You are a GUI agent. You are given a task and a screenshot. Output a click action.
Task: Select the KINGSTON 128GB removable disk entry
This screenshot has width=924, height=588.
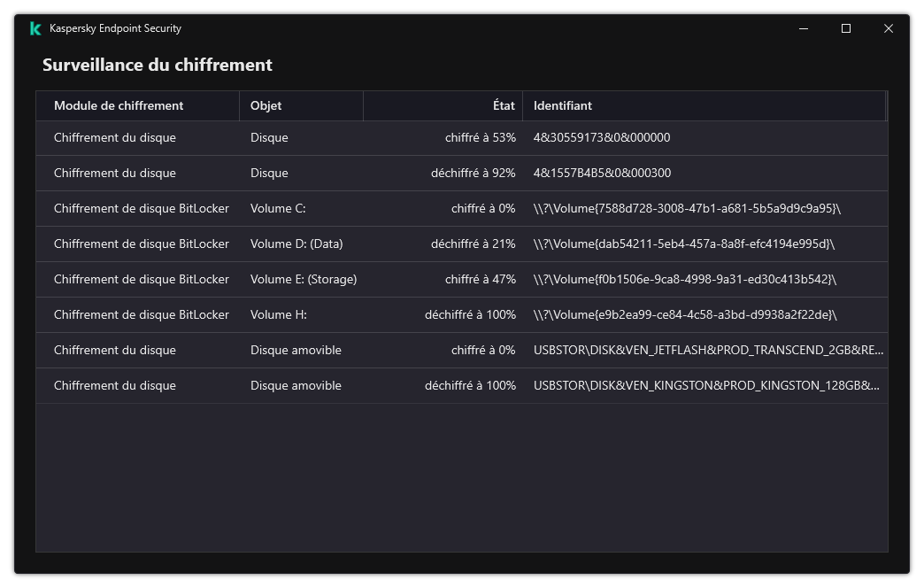tap(354, 385)
